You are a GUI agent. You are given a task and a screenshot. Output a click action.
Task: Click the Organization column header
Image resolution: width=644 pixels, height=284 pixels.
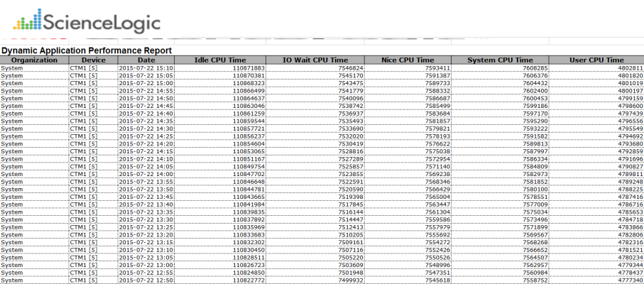(34, 60)
